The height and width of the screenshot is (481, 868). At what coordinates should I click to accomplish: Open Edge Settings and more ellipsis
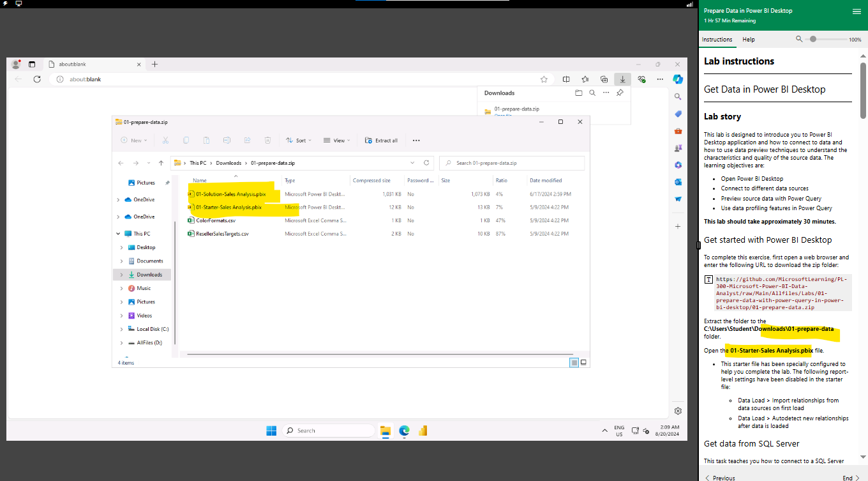pos(660,79)
